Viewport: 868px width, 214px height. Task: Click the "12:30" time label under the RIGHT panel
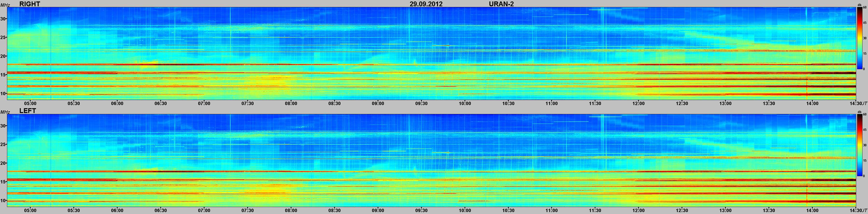(x=682, y=104)
